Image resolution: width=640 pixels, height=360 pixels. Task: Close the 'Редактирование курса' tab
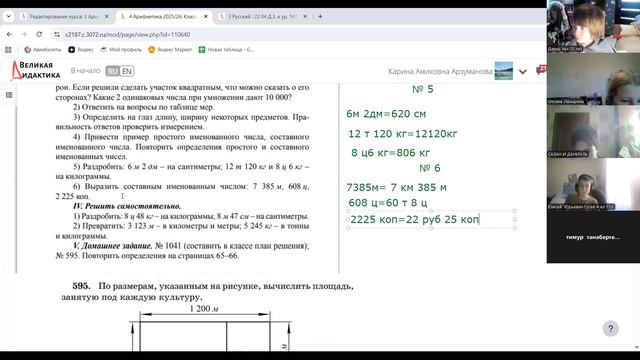(107, 16)
